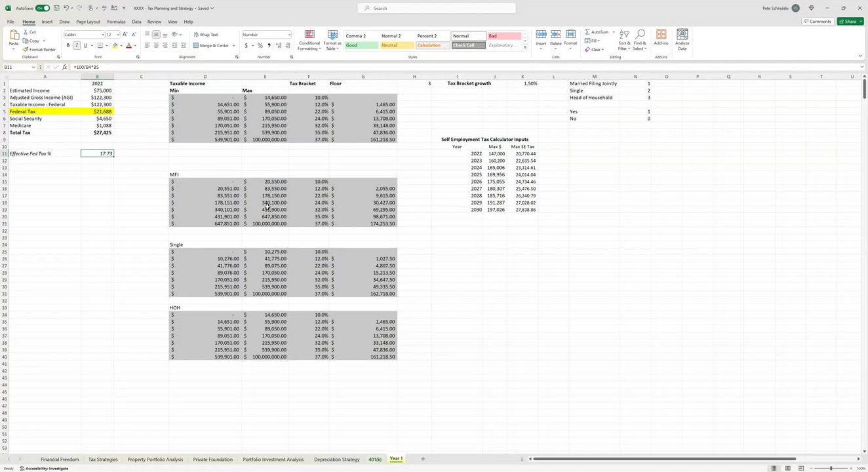This screenshot has width=868, height=472.
Task: Click the Insert cells icon
Action: click(541, 34)
